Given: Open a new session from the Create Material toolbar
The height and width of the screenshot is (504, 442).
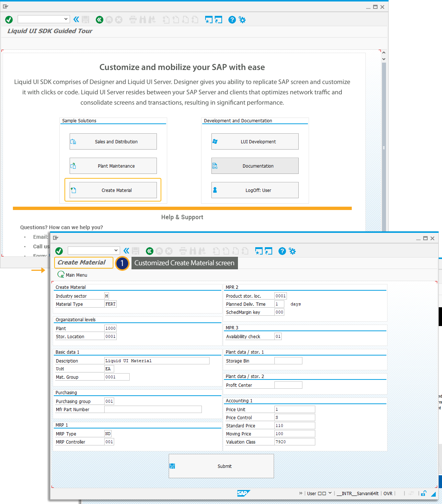Looking at the screenshot, I should pos(259,251).
